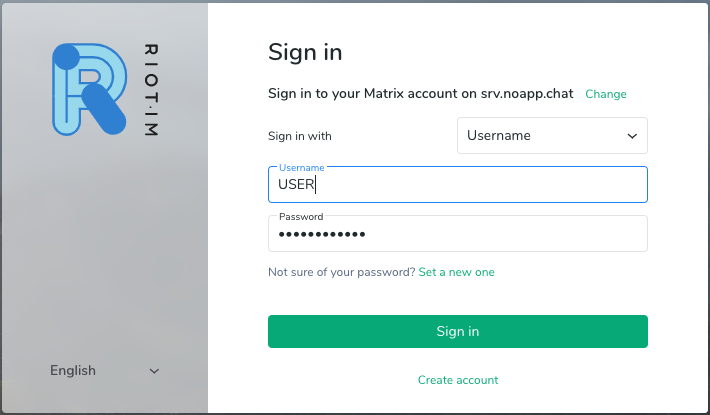Click the Riot R logo icon
This screenshot has height=415, width=710.
tap(90, 89)
